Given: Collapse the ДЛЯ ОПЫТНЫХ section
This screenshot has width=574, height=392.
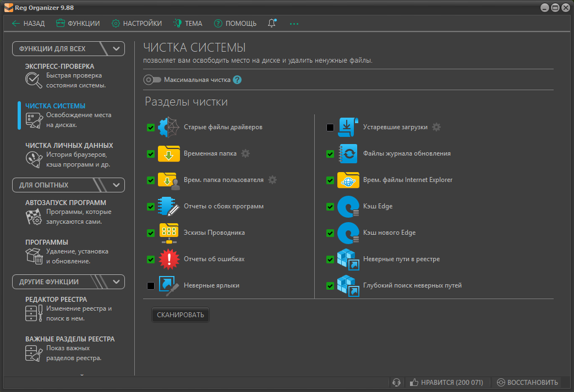Looking at the screenshot, I should (x=116, y=185).
